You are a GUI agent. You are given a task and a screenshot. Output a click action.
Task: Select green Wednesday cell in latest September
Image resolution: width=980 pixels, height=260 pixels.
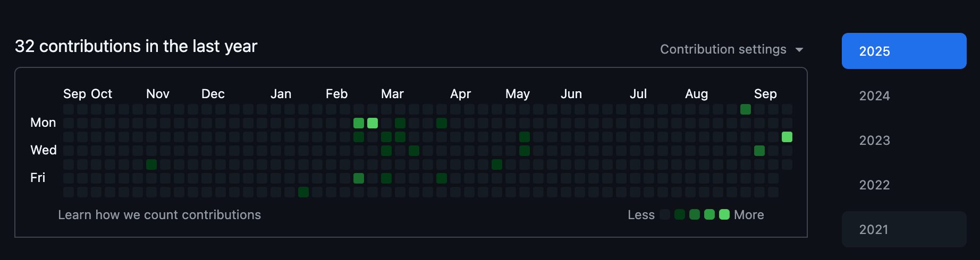click(759, 151)
